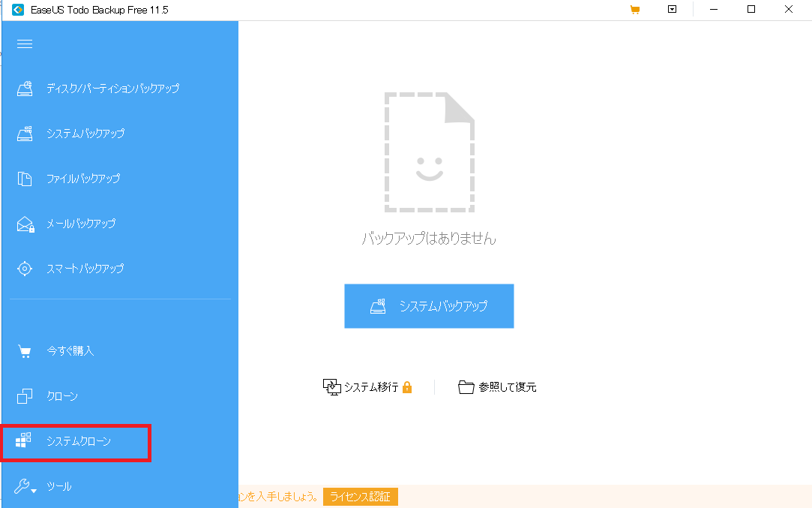Minimize the EaseUS Todo Backup window

tap(714, 9)
